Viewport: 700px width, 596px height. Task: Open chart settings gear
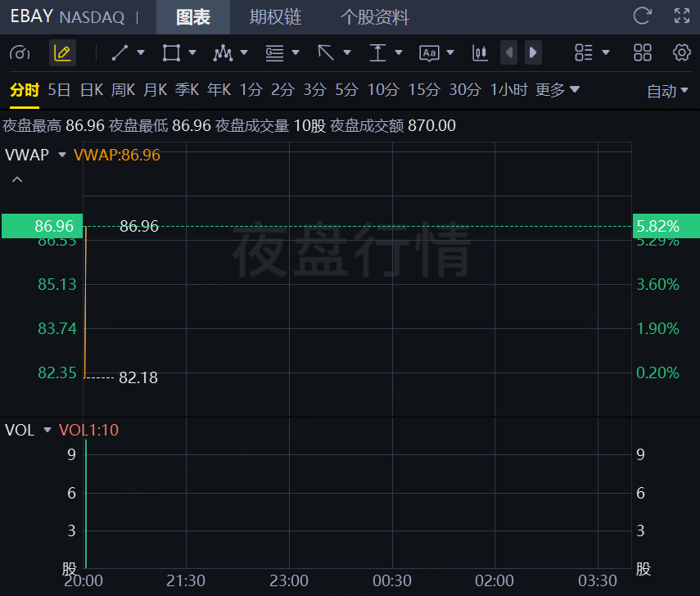(681, 53)
